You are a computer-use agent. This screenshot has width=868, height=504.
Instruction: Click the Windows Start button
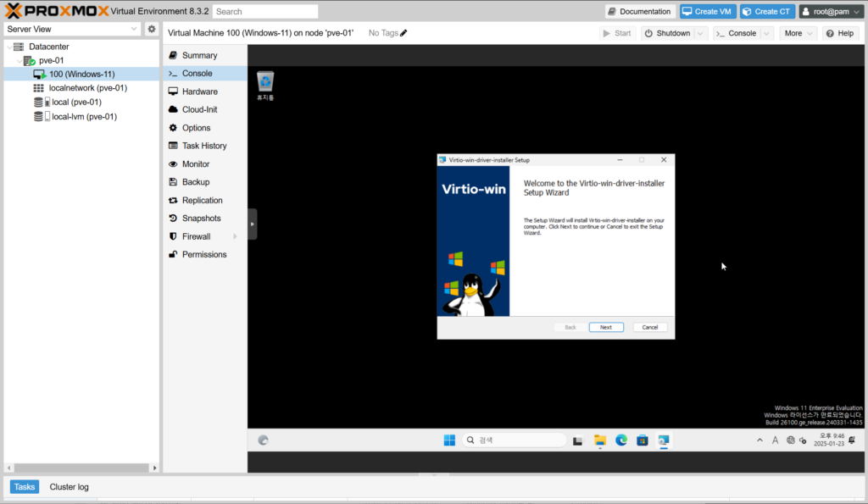tap(448, 440)
